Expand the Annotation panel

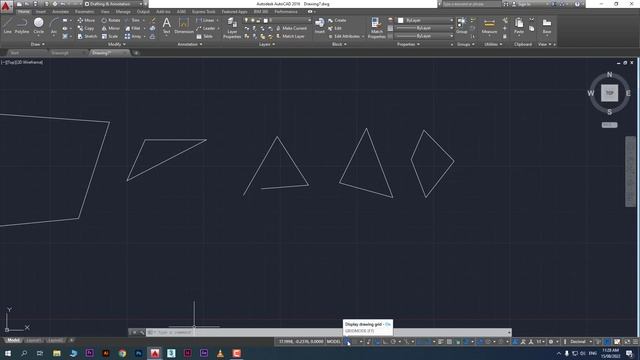189,44
